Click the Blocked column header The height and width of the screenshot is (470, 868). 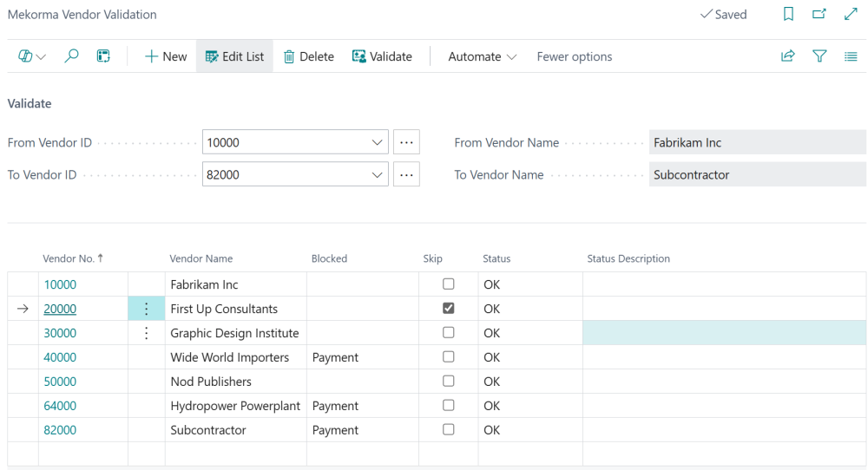click(329, 258)
